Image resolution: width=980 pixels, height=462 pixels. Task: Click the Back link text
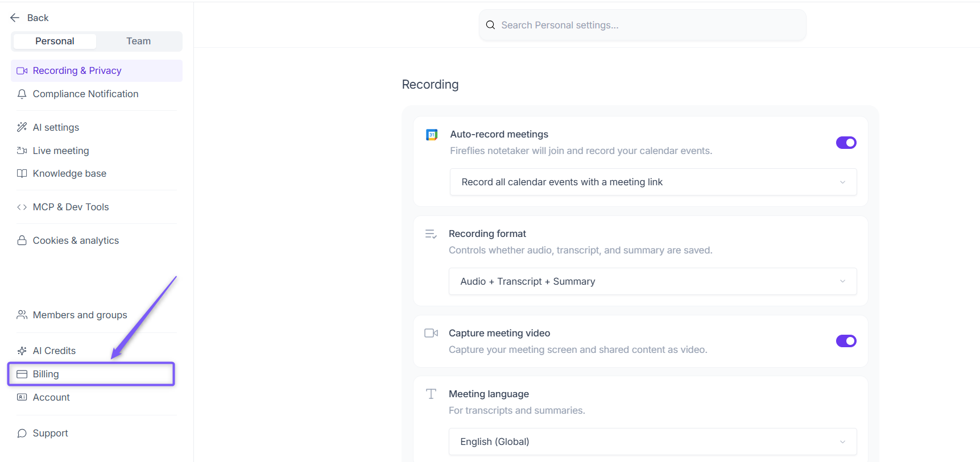click(38, 18)
